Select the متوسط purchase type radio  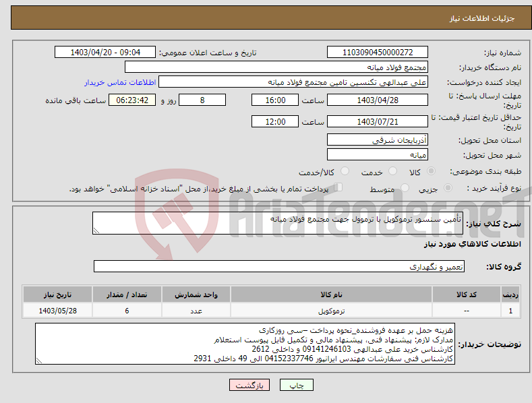405,187
